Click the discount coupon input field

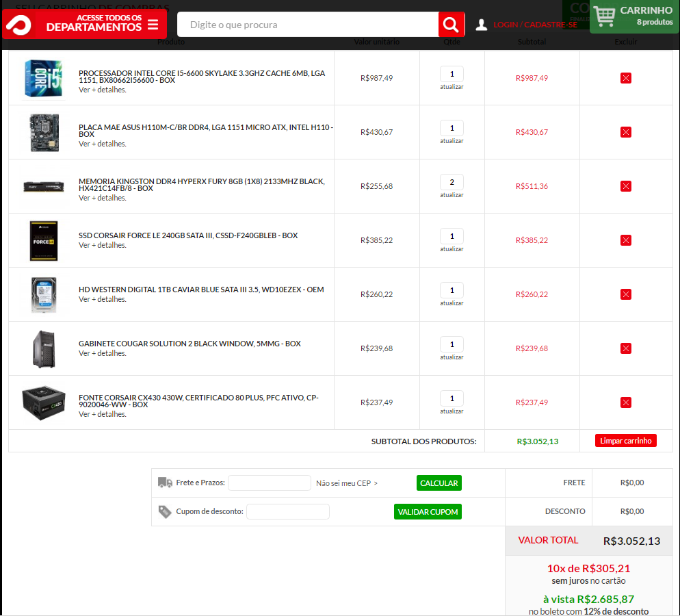click(x=288, y=511)
